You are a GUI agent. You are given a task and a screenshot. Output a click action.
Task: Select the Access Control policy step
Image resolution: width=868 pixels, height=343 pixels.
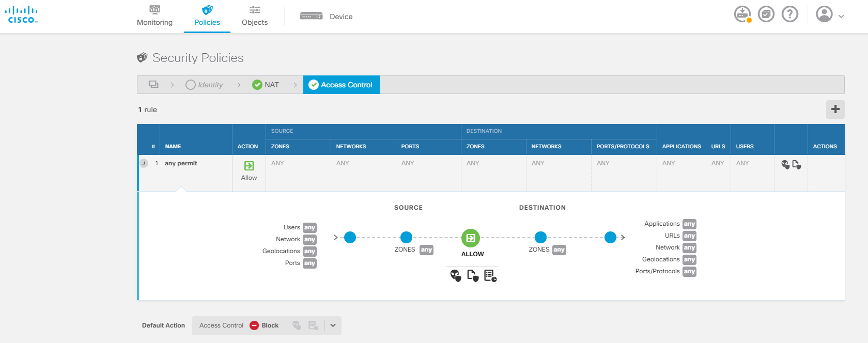(x=341, y=85)
